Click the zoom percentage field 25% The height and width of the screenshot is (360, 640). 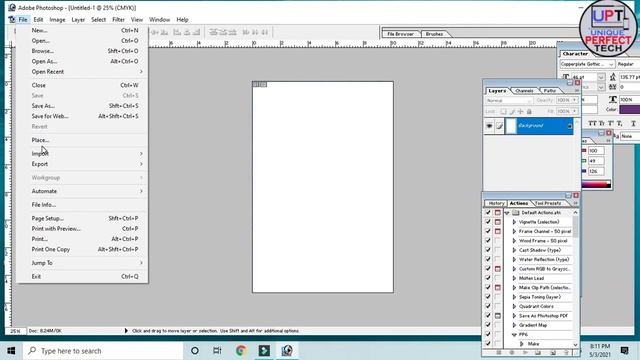(15, 331)
